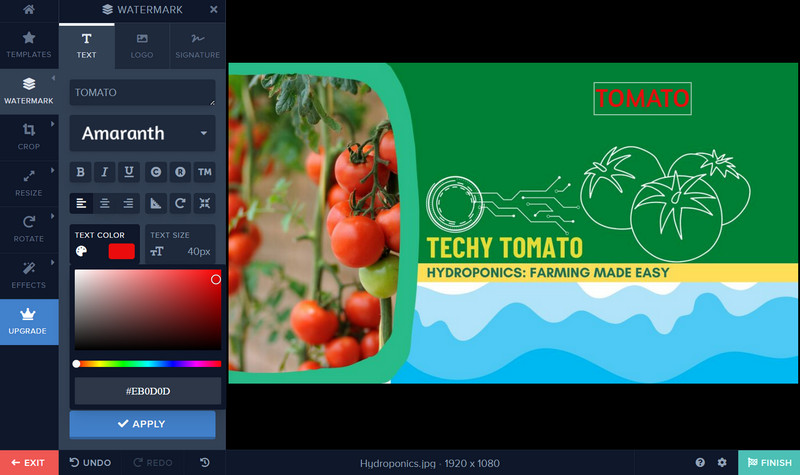The height and width of the screenshot is (475, 800).
Task: Open the settings gear icon
Action: pos(722,463)
